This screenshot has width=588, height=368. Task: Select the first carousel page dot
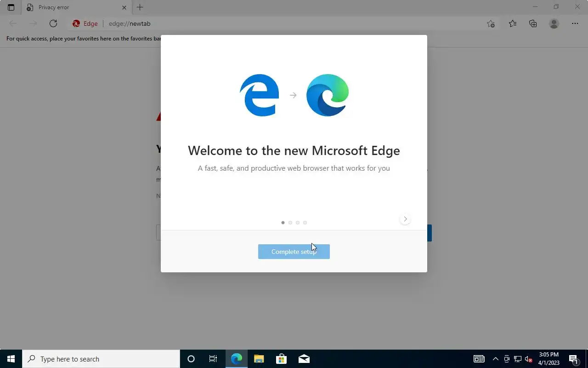point(283,223)
